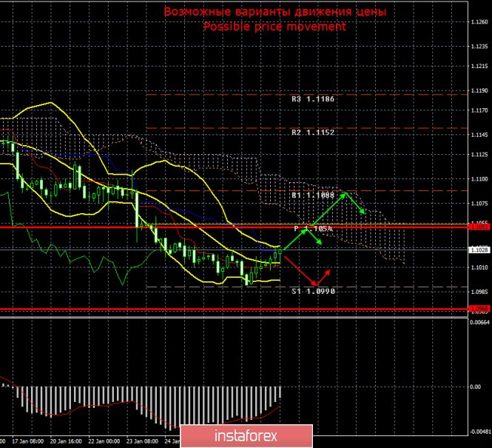The image size is (492, 448).
Task: Click the R2 1.1152 resistance label
Action: [313, 133]
